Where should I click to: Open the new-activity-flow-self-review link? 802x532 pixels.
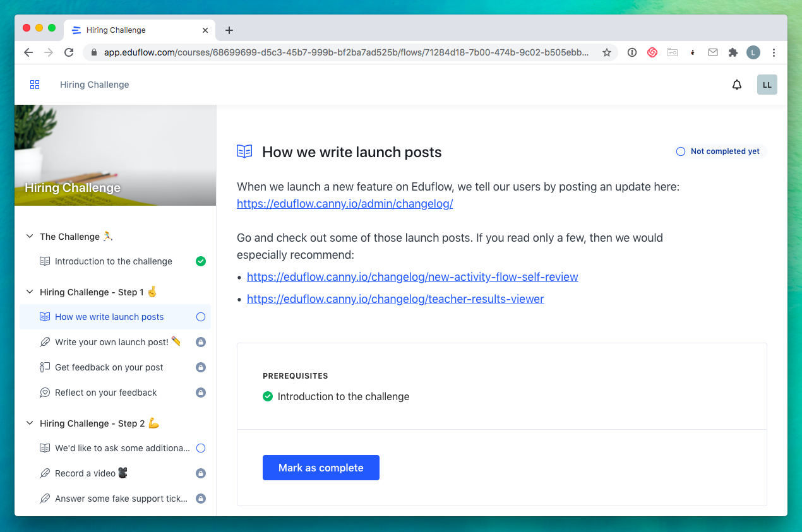pyautogui.click(x=412, y=277)
